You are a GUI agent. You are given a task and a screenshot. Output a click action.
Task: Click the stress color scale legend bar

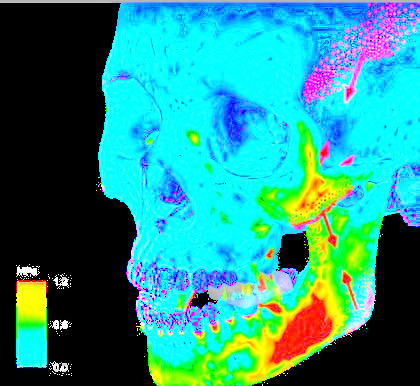click(32, 324)
